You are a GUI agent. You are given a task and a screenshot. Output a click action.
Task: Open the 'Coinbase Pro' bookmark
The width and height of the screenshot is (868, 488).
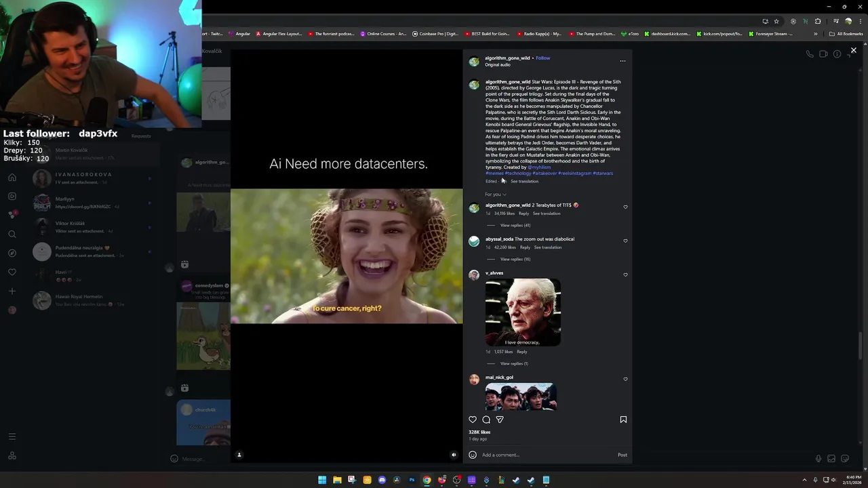pos(435,34)
